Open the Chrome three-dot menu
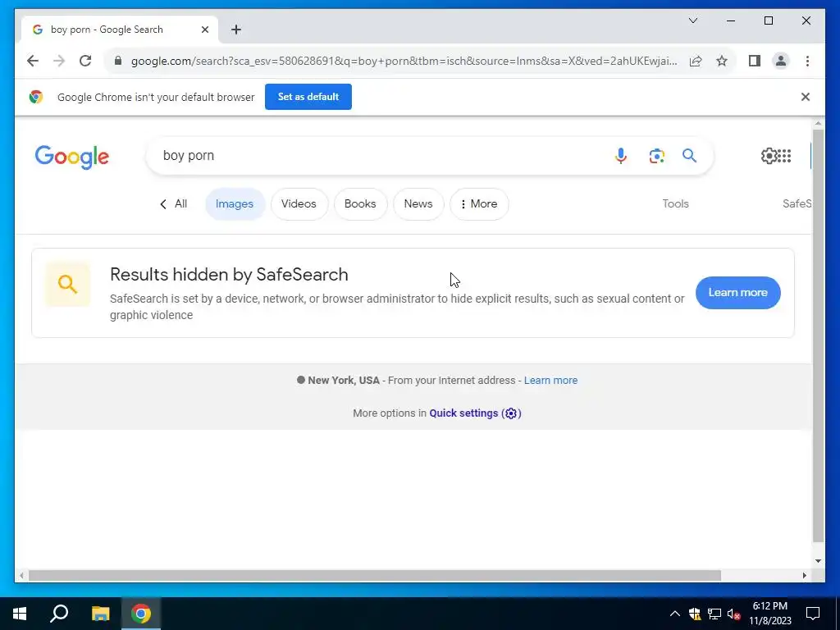This screenshot has width=840, height=630. click(807, 61)
